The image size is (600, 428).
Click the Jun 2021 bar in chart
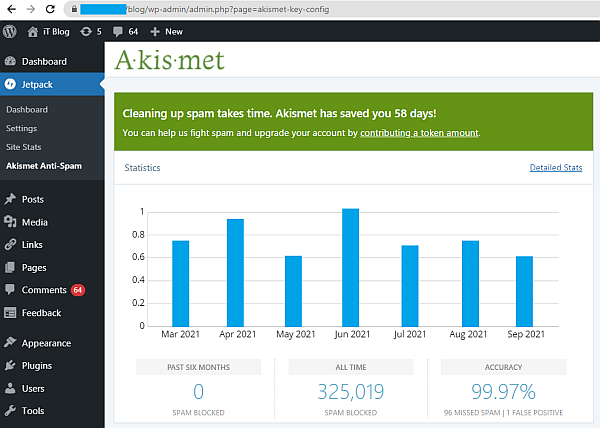(x=351, y=267)
